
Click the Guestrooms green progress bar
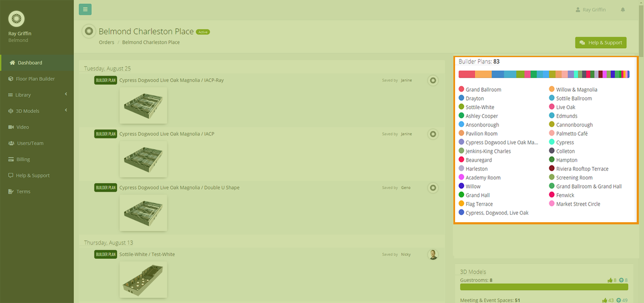coord(544,287)
